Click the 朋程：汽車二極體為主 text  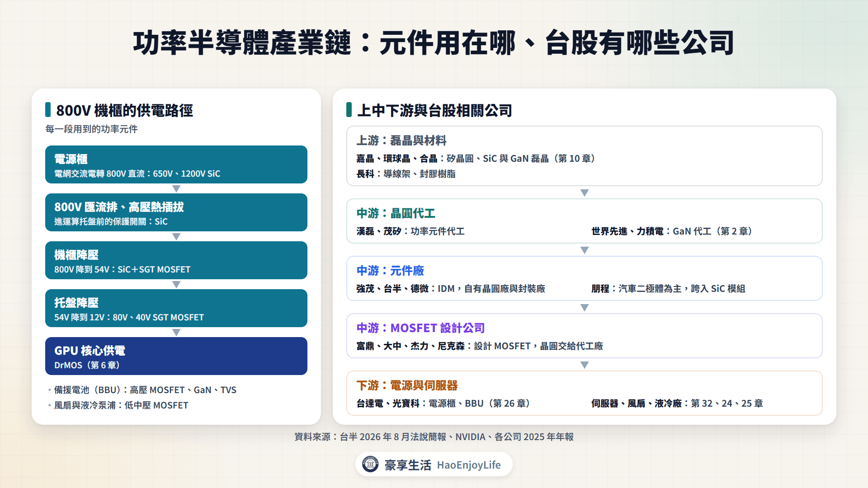click(x=668, y=289)
